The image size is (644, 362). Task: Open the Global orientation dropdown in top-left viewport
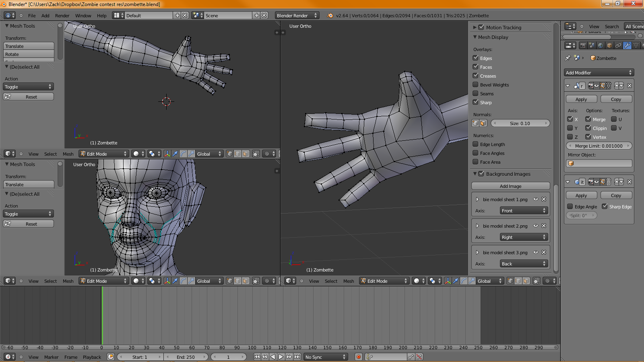tap(209, 154)
